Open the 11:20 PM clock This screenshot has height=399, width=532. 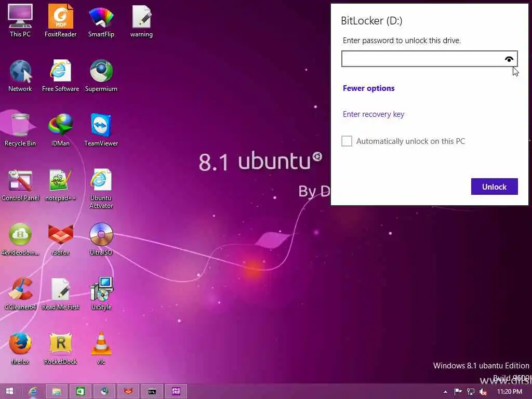[x=509, y=392]
